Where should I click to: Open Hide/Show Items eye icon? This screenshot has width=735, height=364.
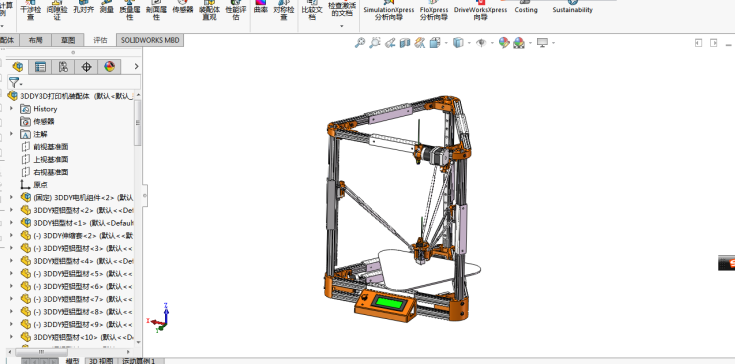(x=481, y=43)
